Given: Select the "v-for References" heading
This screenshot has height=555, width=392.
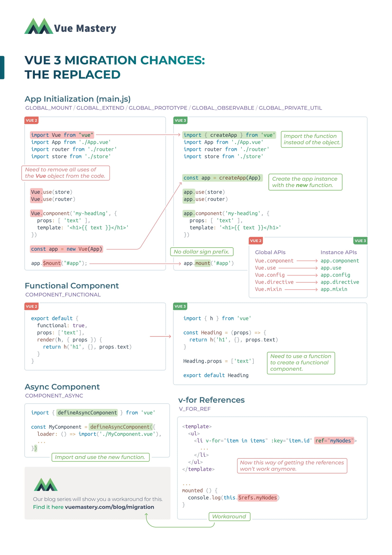Looking at the screenshot, I should [x=211, y=400].
